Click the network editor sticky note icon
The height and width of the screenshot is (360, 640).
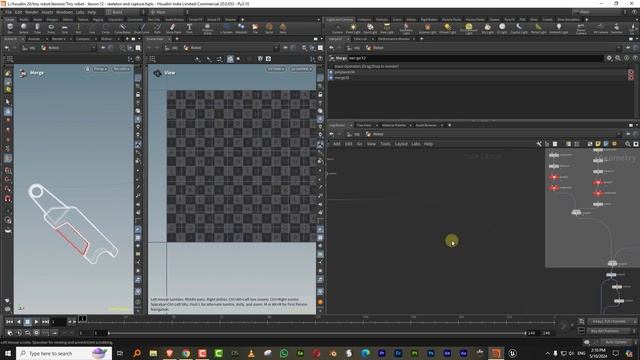click(598, 144)
